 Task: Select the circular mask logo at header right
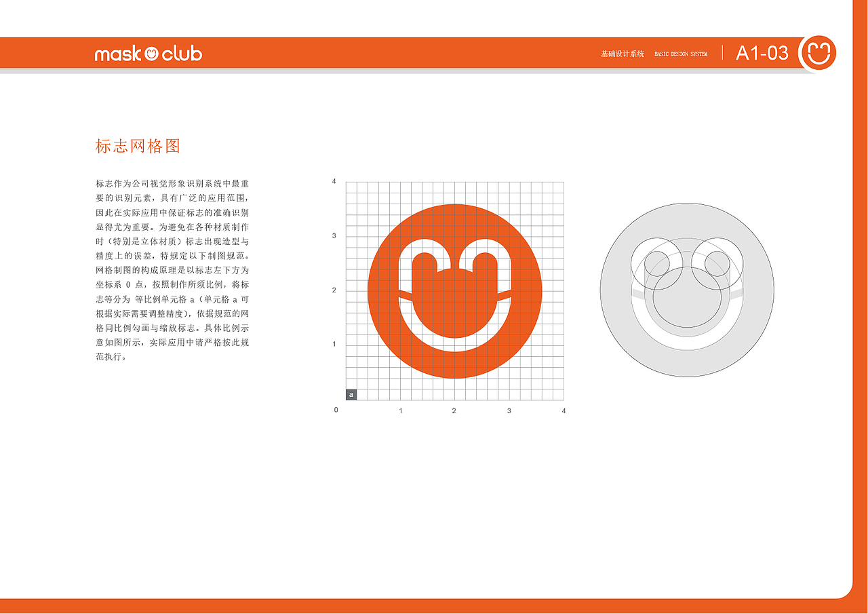[x=819, y=52]
